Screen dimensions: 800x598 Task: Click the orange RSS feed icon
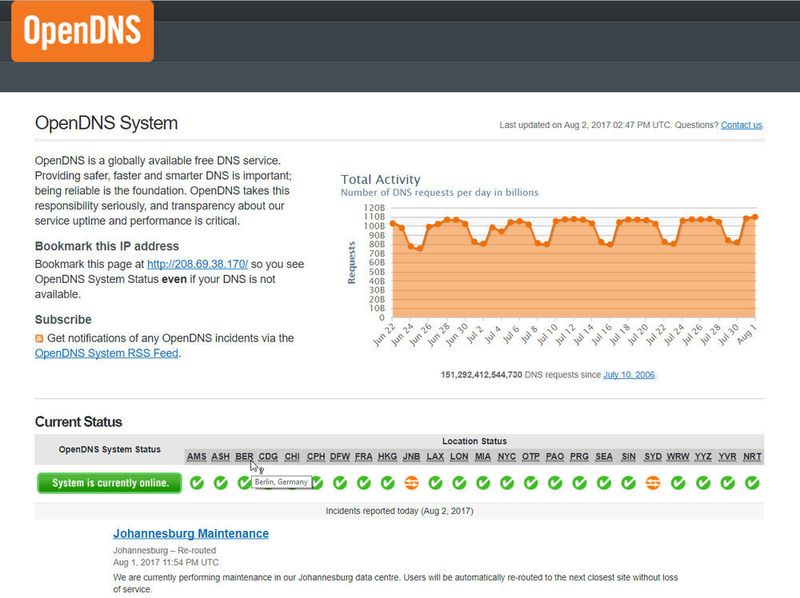pyautogui.click(x=39, y=338)
